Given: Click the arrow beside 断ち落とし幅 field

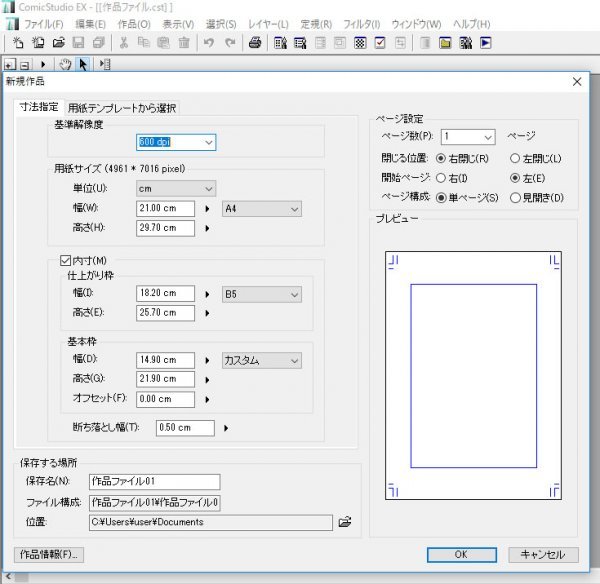Looking at the screenshot, I should [x=227, y=428].
